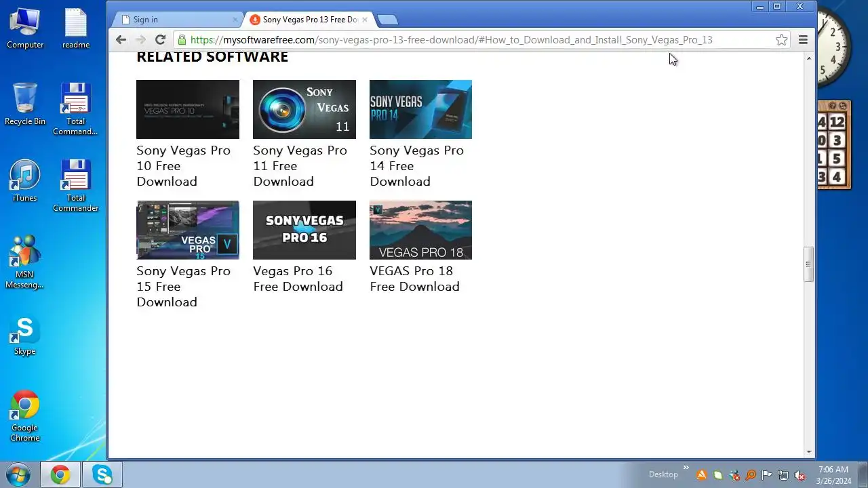Image resolution: width=868 pixels, height=488 pixels.
Task: Select the MSN Messenger desktop icon
Action: [25, 262]
